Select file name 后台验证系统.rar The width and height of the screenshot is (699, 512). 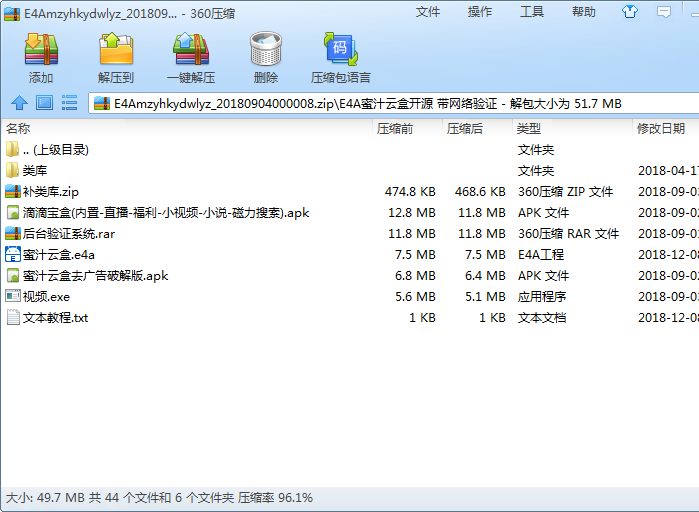[x=69, y=233]
